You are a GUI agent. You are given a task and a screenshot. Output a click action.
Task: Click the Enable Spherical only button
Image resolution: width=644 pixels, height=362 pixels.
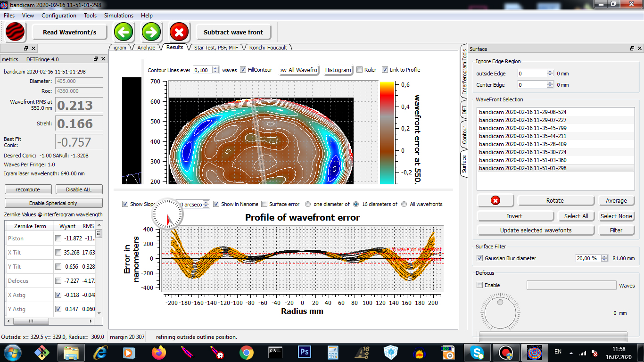(x=53, y=203)
